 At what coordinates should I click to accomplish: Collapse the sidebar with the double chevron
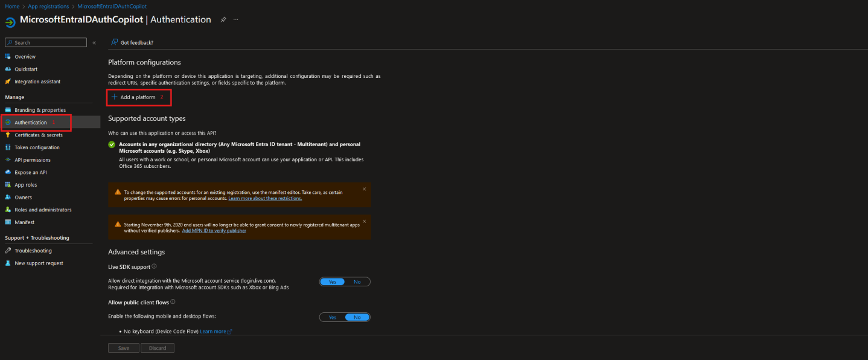[x=94, y=43]
